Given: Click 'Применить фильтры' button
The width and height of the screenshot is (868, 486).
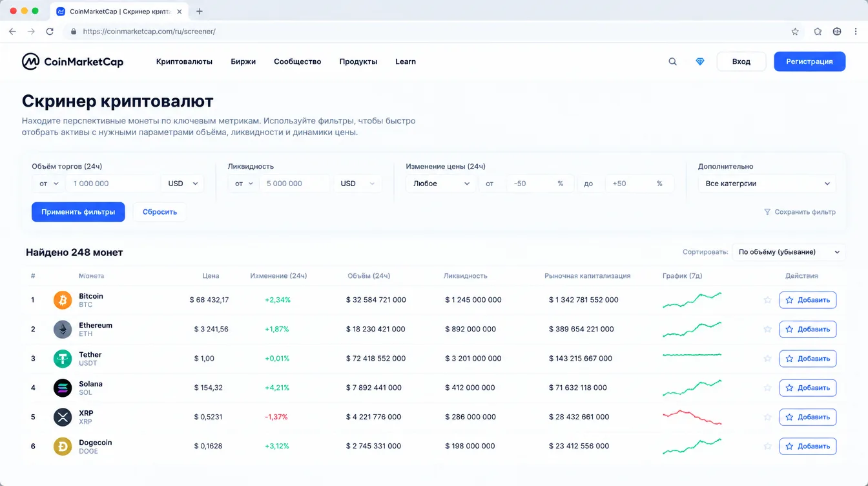Looking at the screenshot, I should pyautogui.click(x=78, y=212).
